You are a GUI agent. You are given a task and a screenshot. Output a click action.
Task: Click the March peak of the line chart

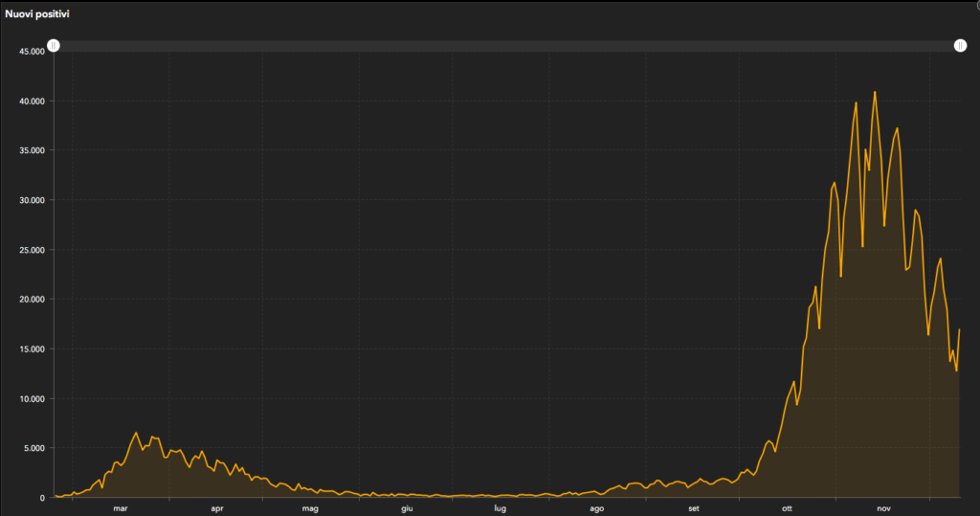click(136, 433)
